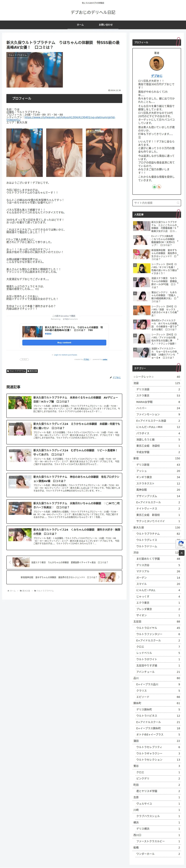The image size is (186, 868).
Task: Open the ワンダーホール category
Action: [158, 854]
